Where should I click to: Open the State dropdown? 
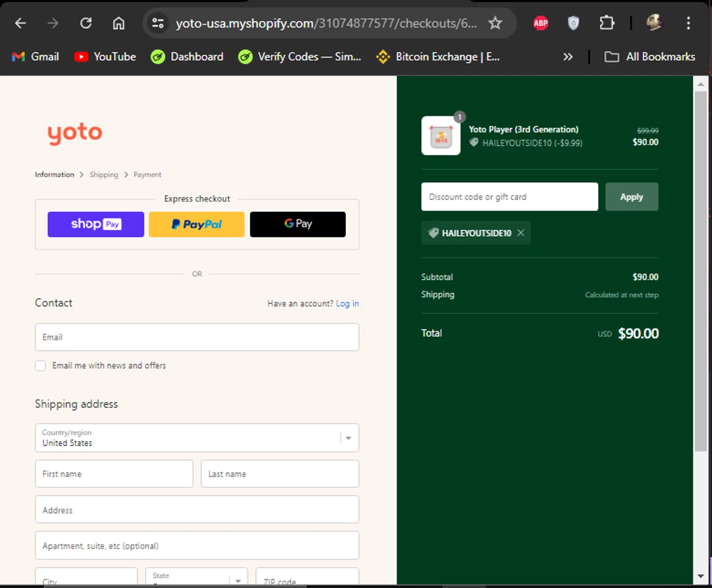click(x=197, y=576)
